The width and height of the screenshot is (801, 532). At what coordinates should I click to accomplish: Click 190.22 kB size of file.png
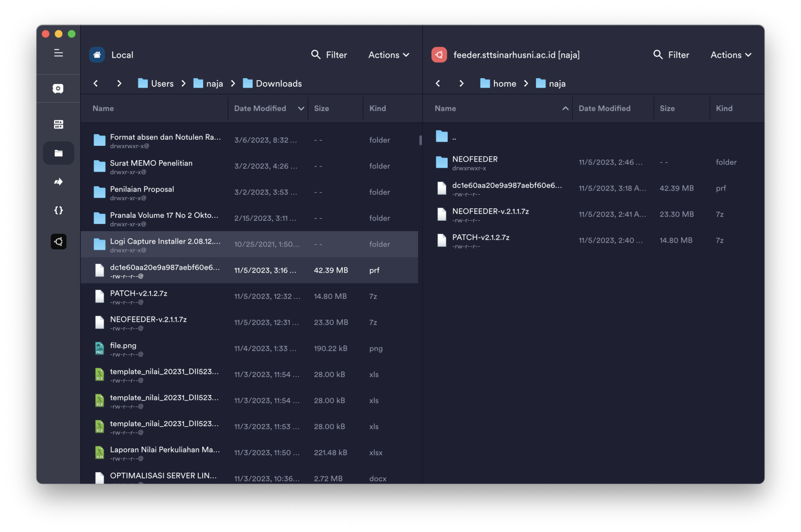point(330,348)
